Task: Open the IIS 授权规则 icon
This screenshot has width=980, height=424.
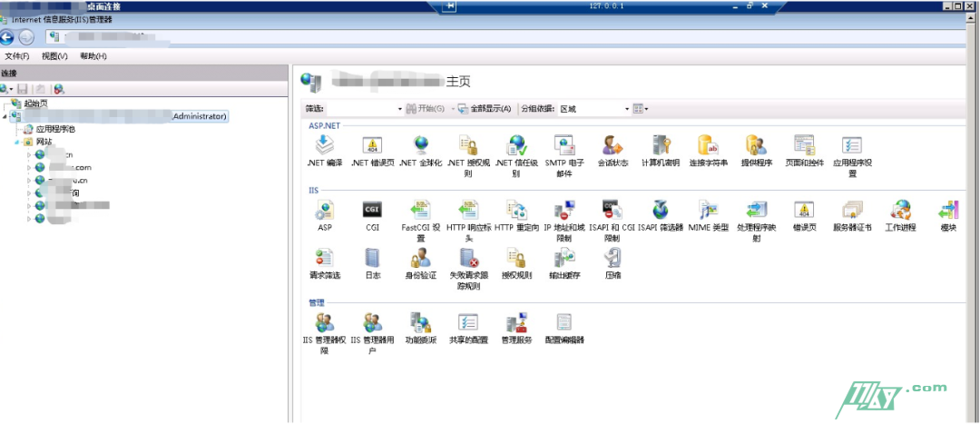Action: pos(516,258)
